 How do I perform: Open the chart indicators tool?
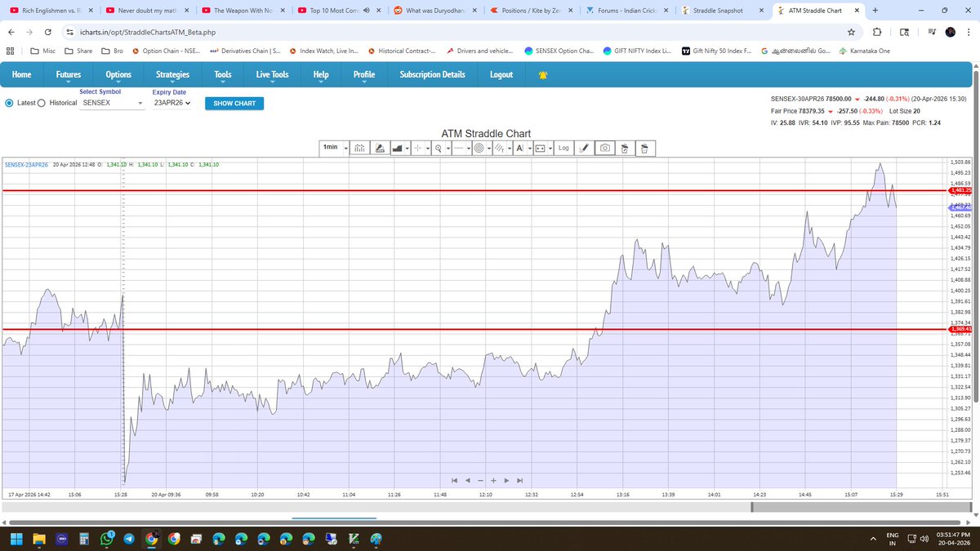coord(360,148)
